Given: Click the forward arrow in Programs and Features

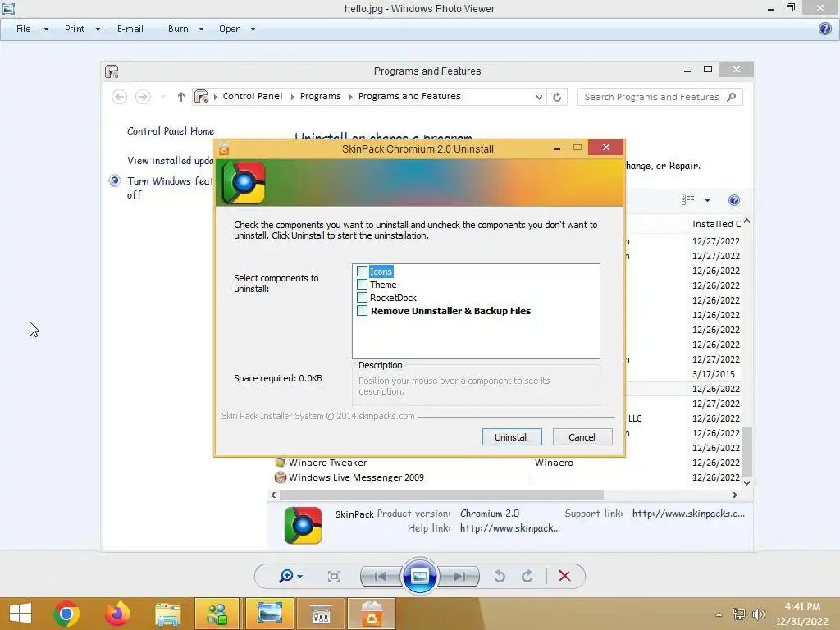Looking at the screenshot, I should 143,97.
